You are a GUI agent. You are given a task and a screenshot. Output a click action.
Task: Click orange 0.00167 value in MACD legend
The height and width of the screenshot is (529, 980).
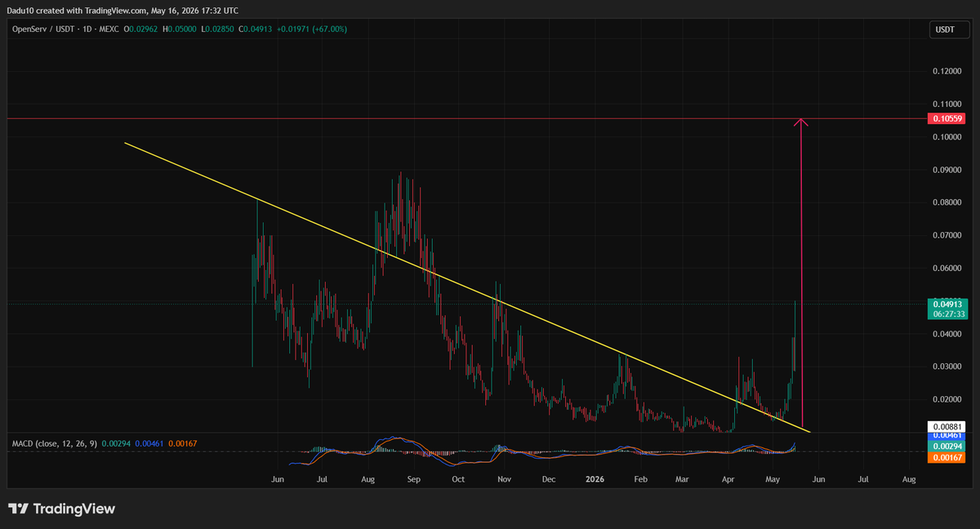(182, 443)
